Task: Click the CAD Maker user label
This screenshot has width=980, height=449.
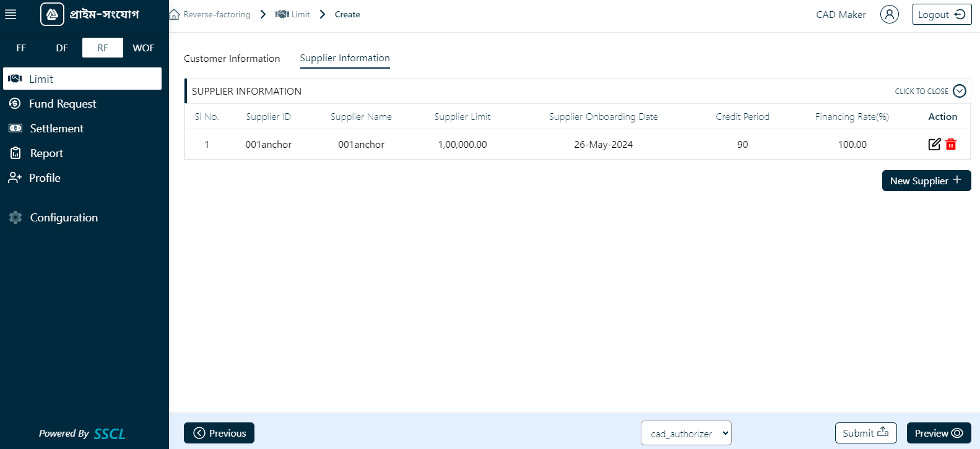Action: [841, 14]
